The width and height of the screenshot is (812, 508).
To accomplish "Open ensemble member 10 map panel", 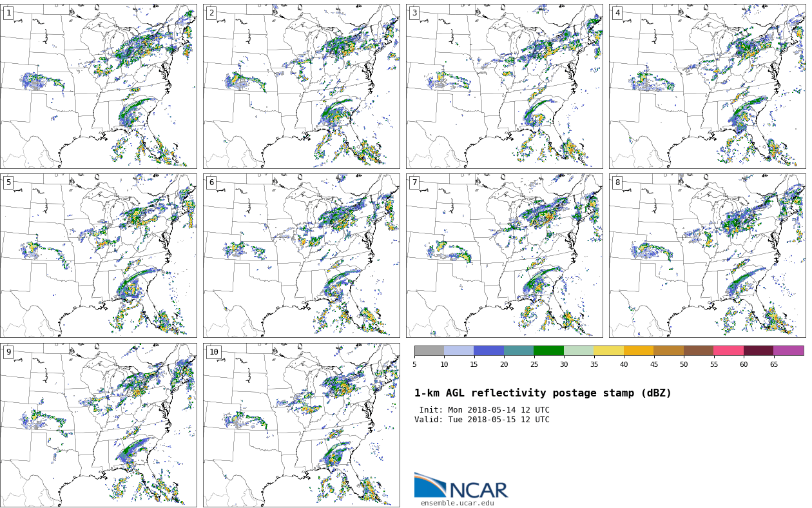I will (301, 425).
